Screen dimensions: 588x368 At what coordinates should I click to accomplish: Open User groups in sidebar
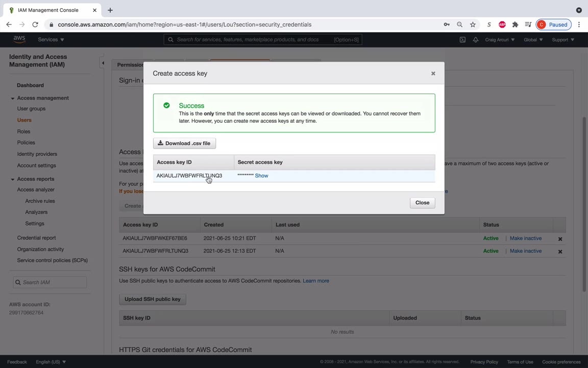pyautogui.click(x=31, y=108)
